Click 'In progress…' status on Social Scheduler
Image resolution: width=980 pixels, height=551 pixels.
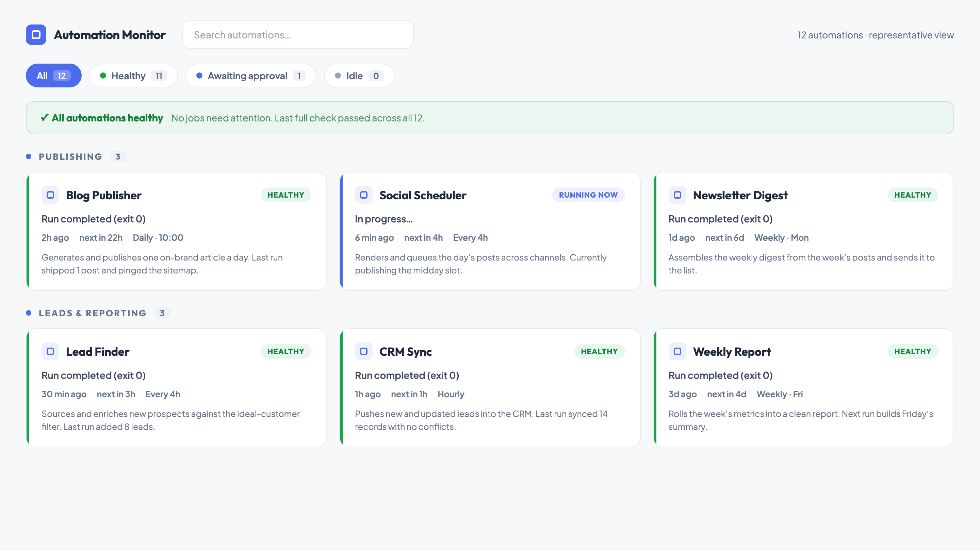point(383,219)
